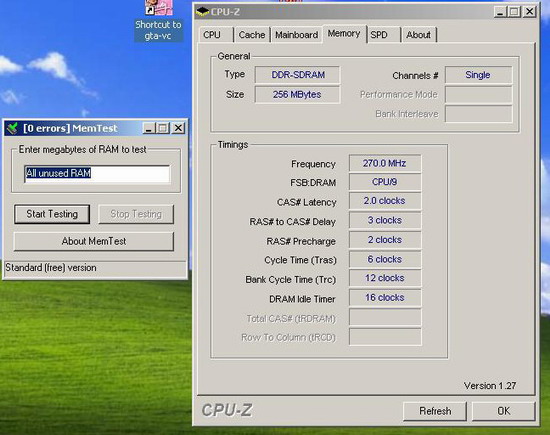Image resolution: width=550 pixels, height=435 pixels.
Task: Click the 256 MBytes size value
Action: [x=297, y=95]
